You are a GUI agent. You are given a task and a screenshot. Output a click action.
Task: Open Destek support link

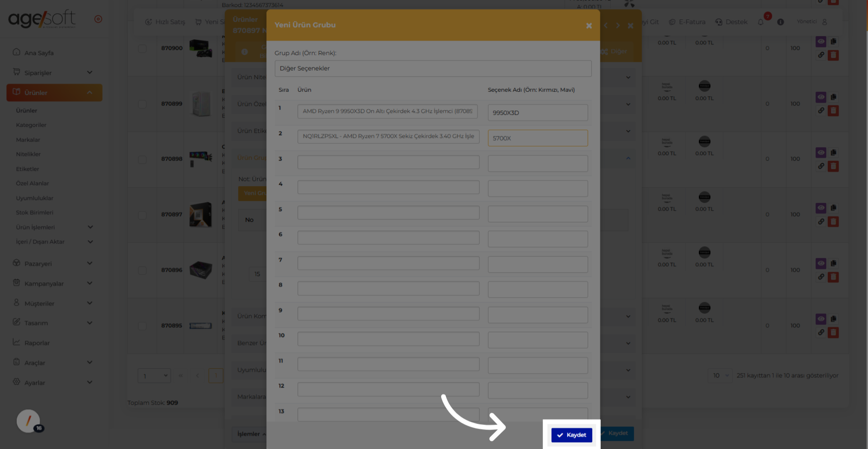(x=731, y=22)
